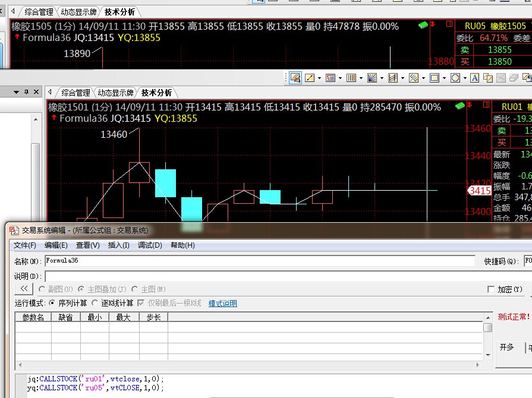532x398 pixels.
Task: Select 逐K线计算 run mode
Action: point(95,303)
